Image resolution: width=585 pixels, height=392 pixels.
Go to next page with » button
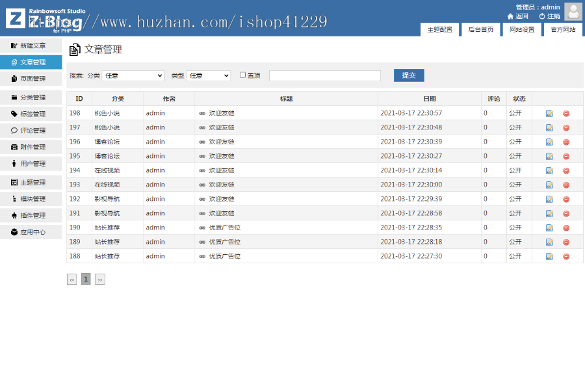click(x=100, y=279)
